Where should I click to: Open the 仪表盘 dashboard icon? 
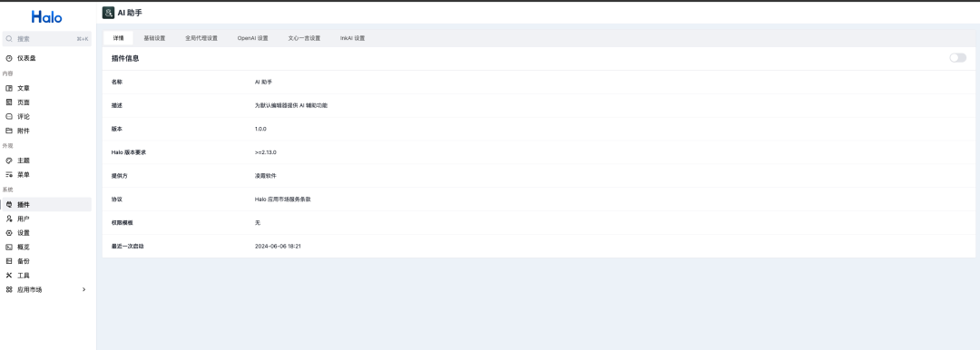tap(9, 58)
